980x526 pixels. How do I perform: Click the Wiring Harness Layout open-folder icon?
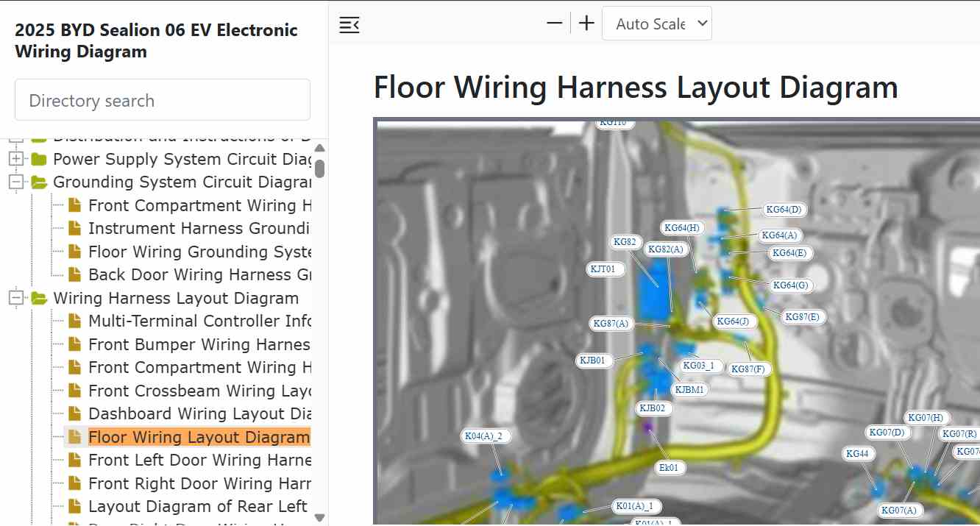pyautogui.click(x=39, y=298)
